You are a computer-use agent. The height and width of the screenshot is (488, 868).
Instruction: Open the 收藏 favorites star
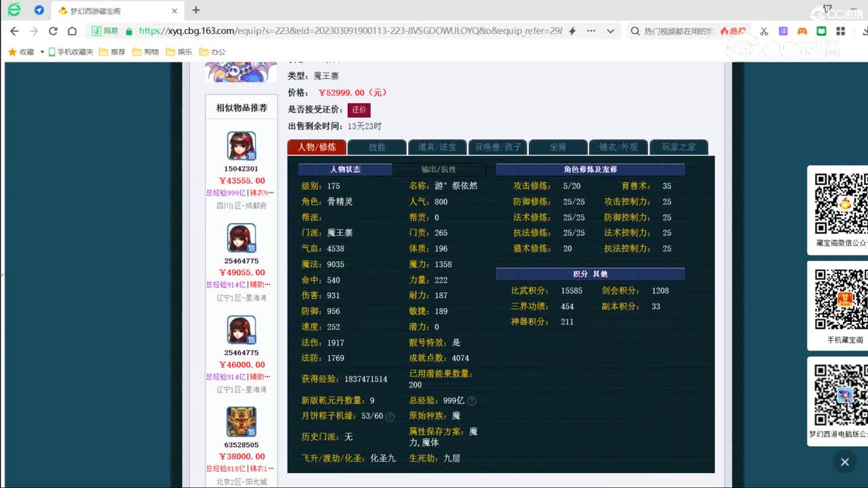(12, 52)
